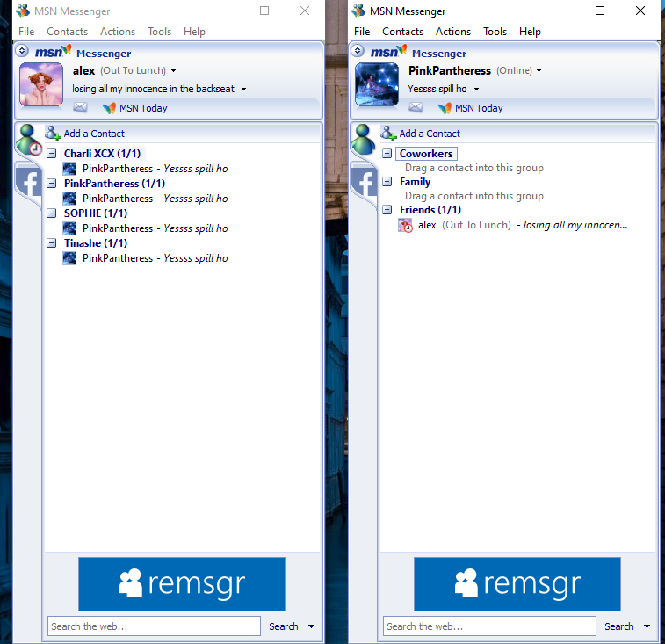The height and width of the screenshot is (644, 665).
Task: Click the mail envelope icon in alex's window
Action: pos(80,108)
